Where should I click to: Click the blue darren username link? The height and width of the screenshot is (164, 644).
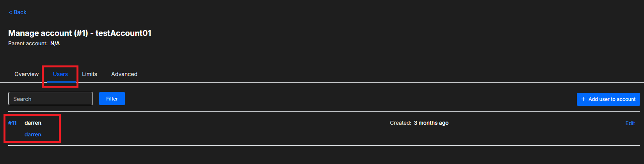pyautogui.click(x=33, y=134)
